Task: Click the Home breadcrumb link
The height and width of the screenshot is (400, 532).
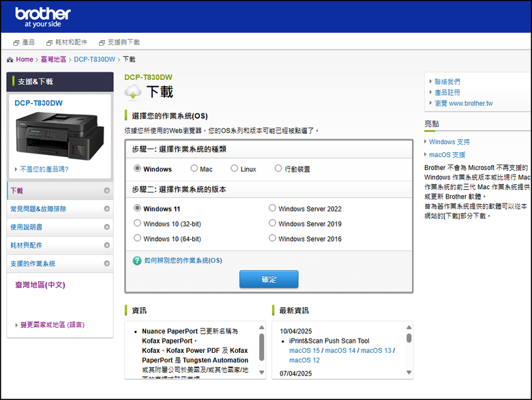Action: click(x=25, y=59)
